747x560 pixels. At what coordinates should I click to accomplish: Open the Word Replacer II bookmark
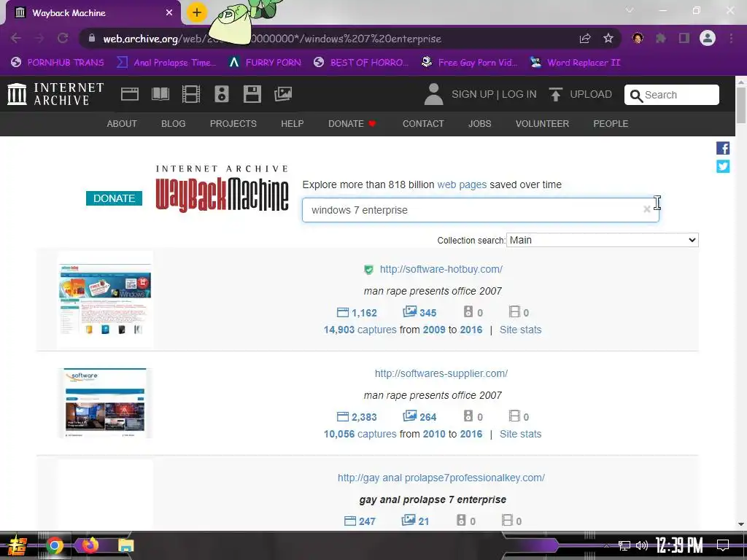point(576,63)
